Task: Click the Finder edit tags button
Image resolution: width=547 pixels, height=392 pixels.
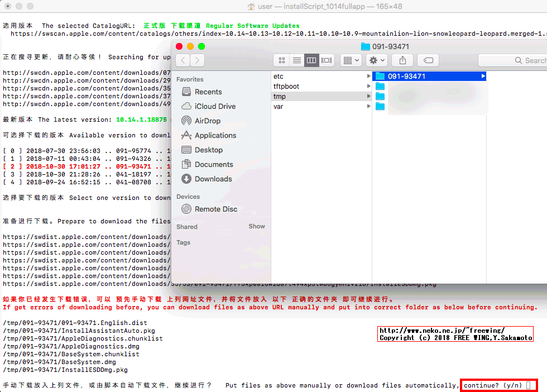Action: [429, 60]
